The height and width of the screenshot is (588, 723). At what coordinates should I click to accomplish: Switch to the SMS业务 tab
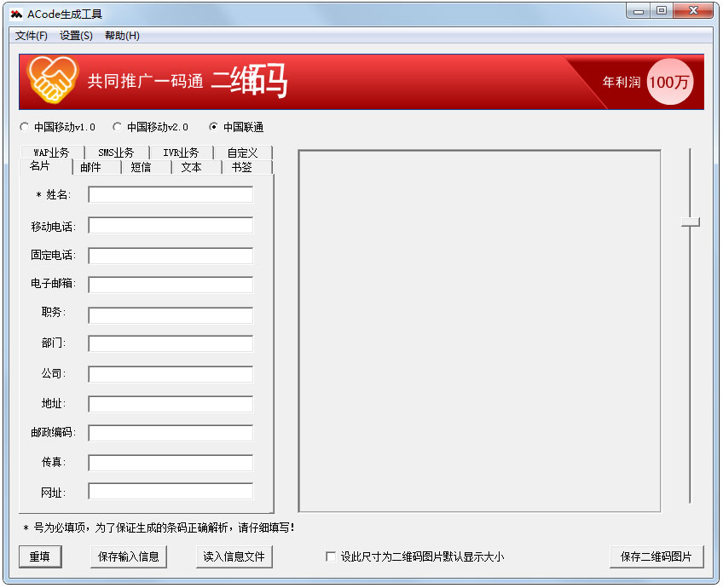(116, 152)
